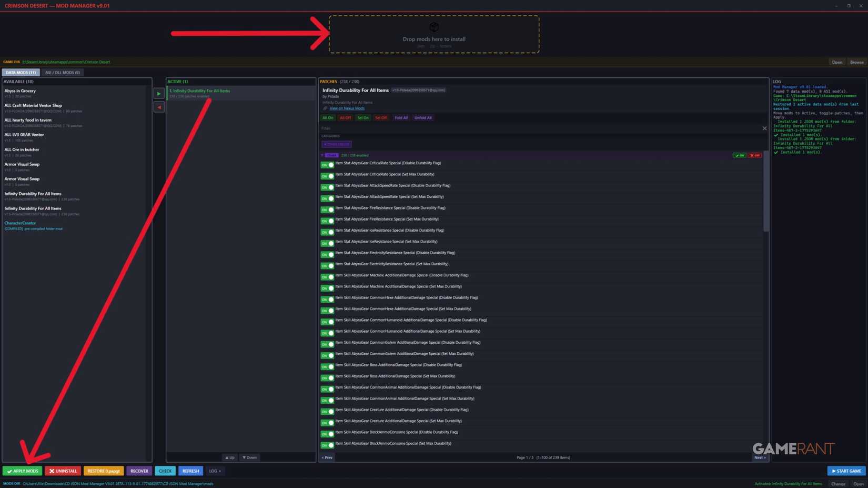Turn category group OFF with red X button
The width and height of the screenshot is (868, 488).
pyautogui.click(x=754, y=155)
